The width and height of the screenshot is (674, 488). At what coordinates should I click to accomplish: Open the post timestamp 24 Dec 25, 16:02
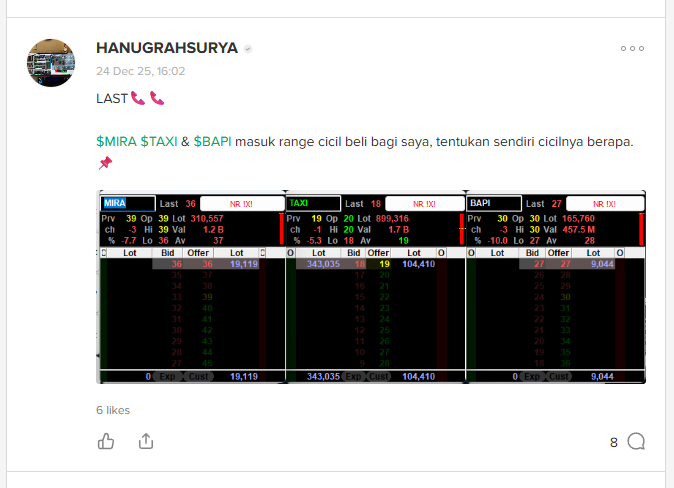tap(141, 71)
